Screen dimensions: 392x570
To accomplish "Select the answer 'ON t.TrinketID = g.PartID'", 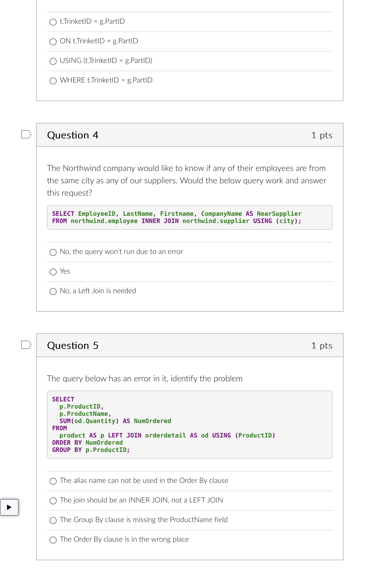I will point(53,42).
